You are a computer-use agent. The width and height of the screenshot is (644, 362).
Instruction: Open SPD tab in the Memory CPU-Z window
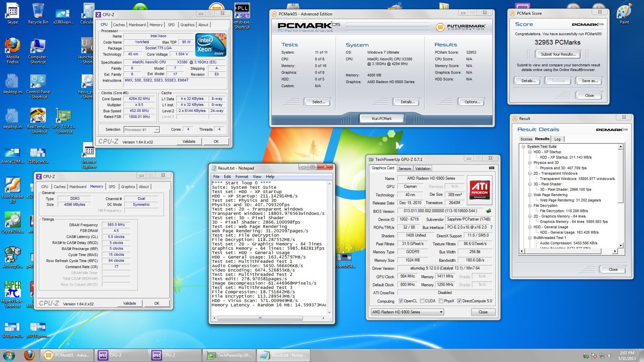pos(112,187)
